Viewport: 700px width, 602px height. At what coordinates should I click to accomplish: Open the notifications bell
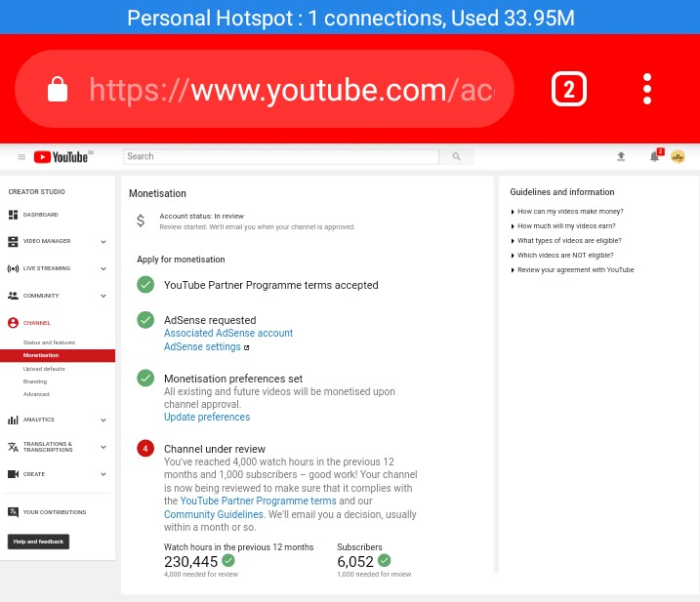coord(655,156)
